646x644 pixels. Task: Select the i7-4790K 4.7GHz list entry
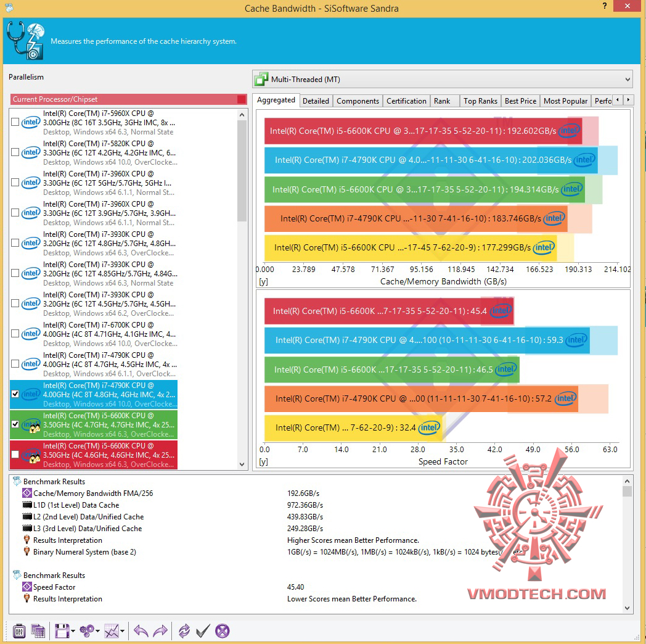coord(94,364)
